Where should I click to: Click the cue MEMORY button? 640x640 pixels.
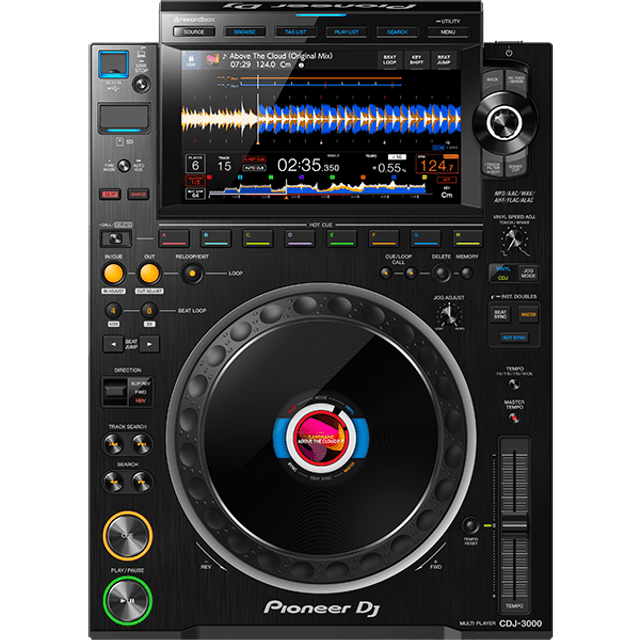click(467, 273)
